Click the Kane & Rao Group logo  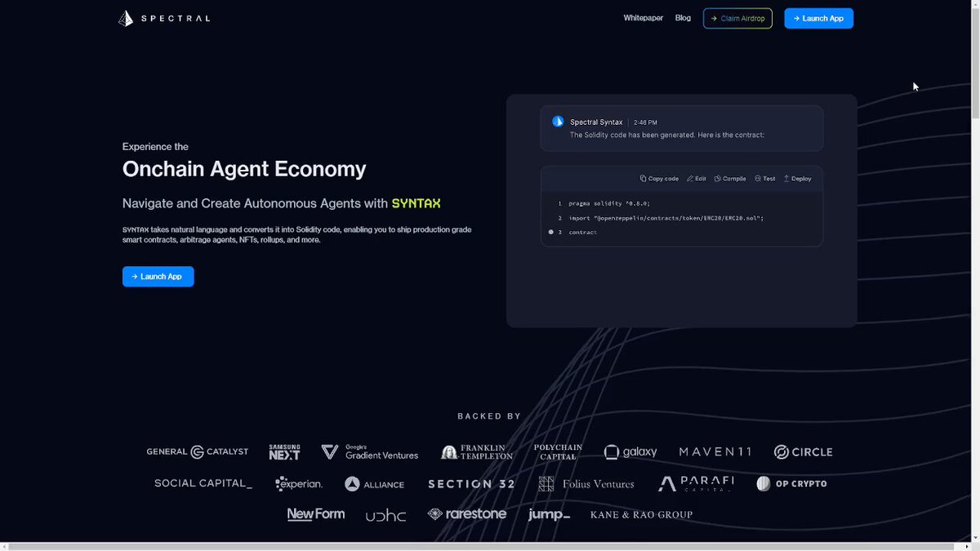641,514
